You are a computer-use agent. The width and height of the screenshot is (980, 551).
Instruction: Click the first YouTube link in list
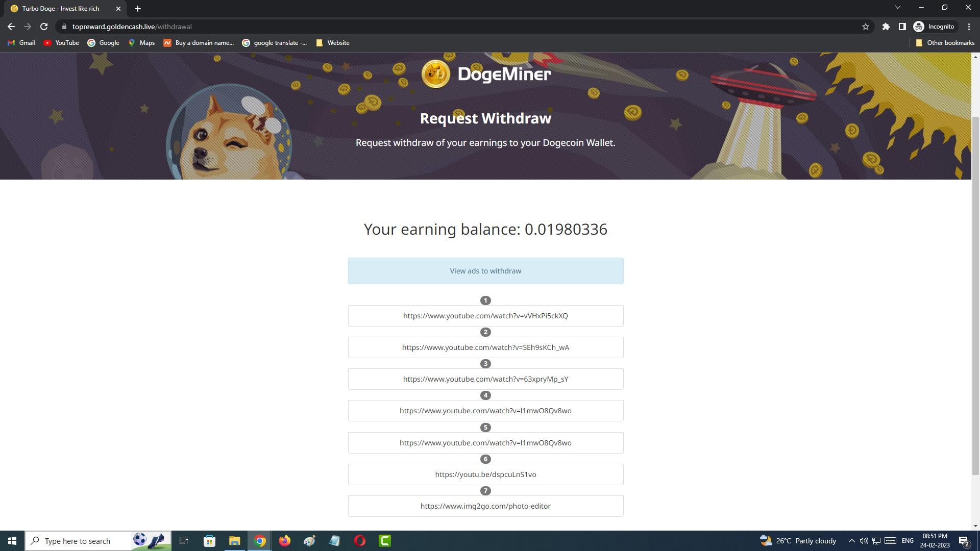tap(485, 315)
